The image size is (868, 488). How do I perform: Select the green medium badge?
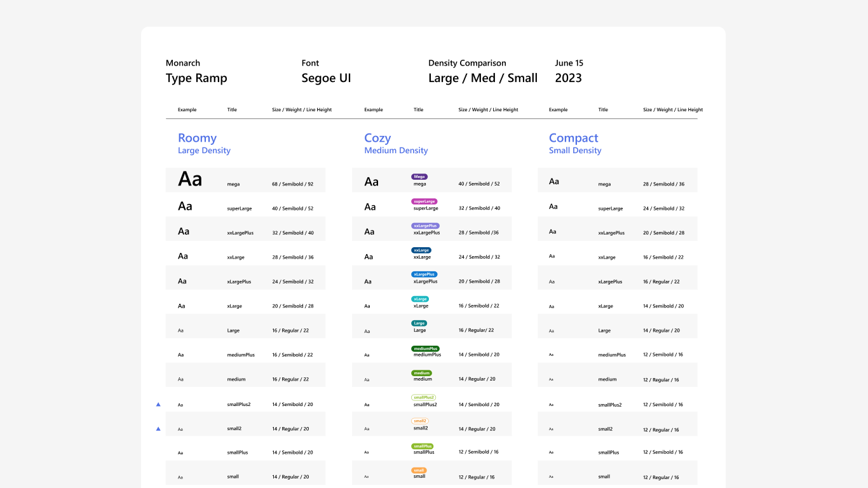(x=422, y=373)
